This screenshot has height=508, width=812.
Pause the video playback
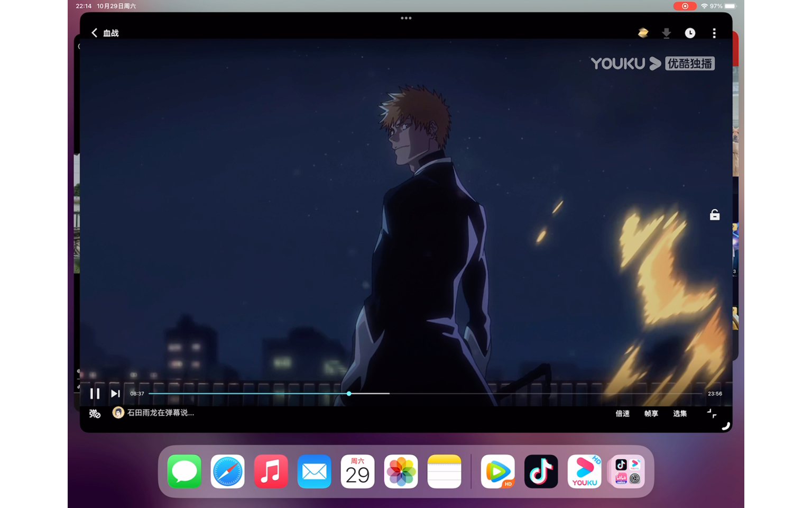click(x=95, y=393)
